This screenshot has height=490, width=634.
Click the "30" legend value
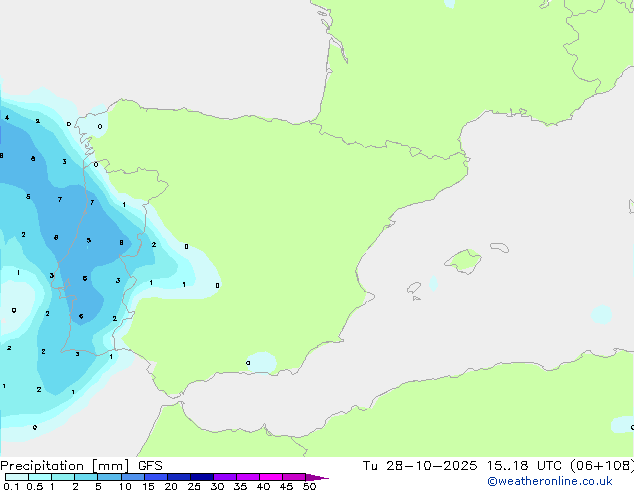217,486
